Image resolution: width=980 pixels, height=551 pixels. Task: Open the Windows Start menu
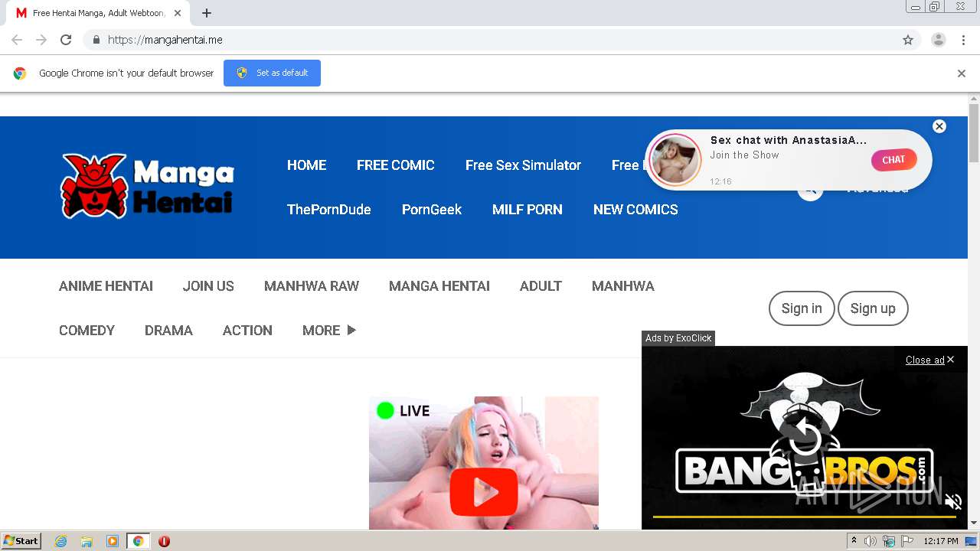pyautogui.click(x=21, y=541)
